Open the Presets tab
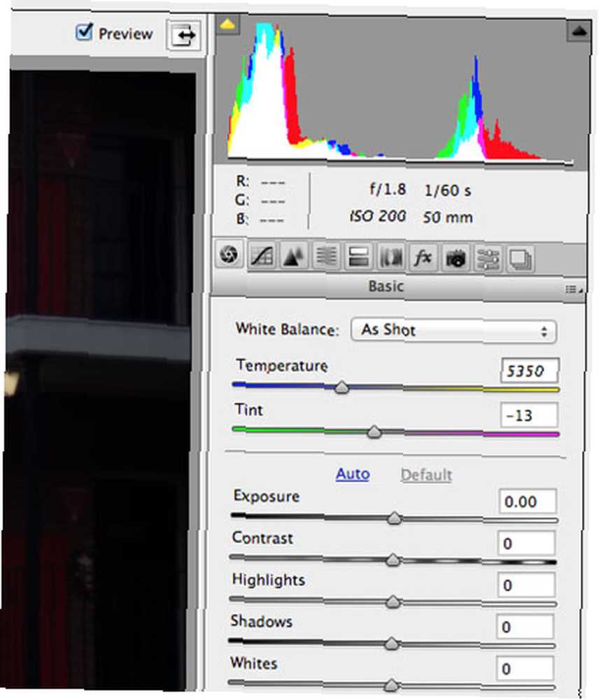 (x=488, y=258)
